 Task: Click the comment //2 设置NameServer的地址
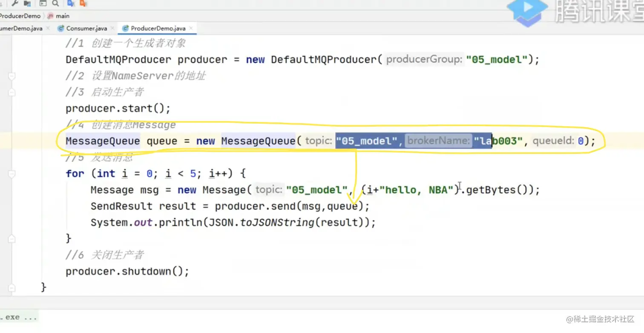136,76
